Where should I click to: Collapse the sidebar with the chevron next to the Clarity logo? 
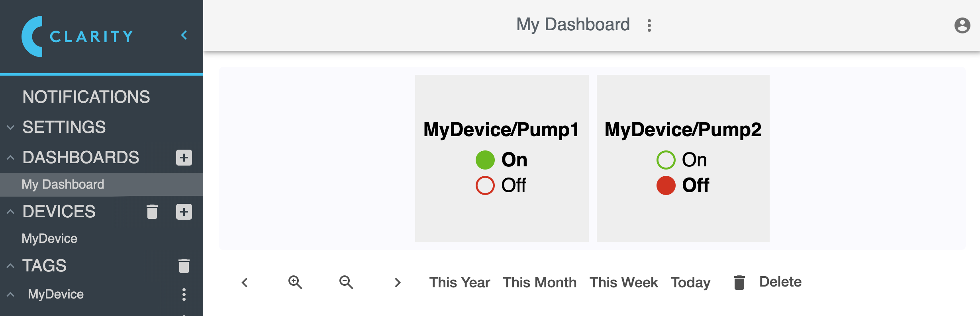[184, 35]
